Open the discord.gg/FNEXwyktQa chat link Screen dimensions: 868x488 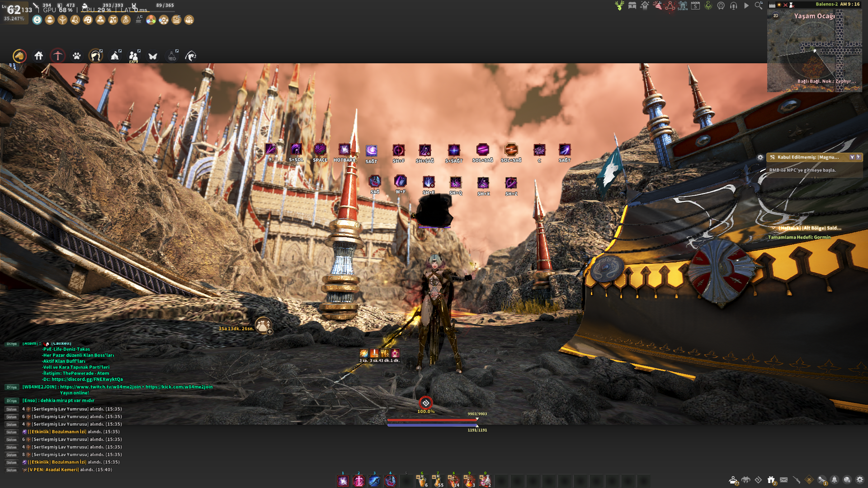pos(87,380)
